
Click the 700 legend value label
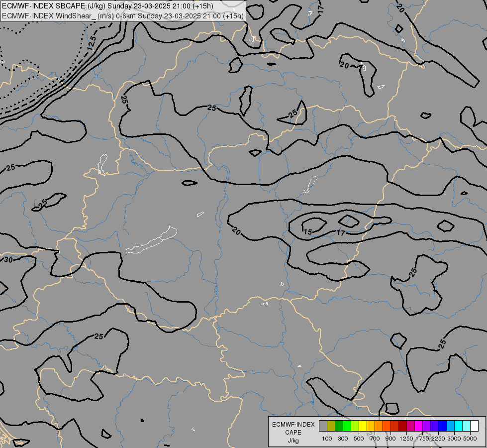(x=375, y=439)
